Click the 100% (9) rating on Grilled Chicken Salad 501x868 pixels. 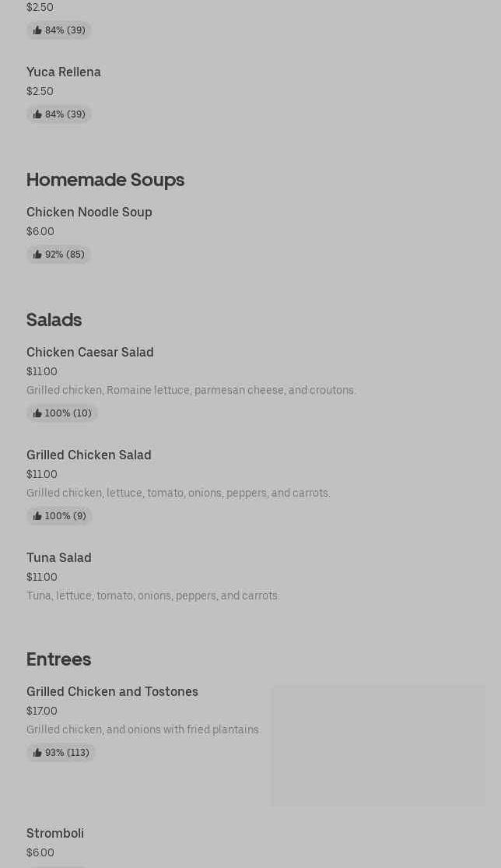(59, 516)
